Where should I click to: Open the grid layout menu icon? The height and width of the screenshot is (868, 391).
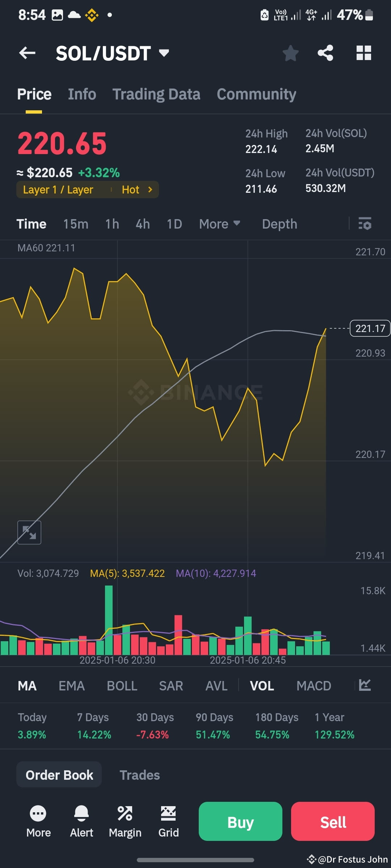(363, 53)
